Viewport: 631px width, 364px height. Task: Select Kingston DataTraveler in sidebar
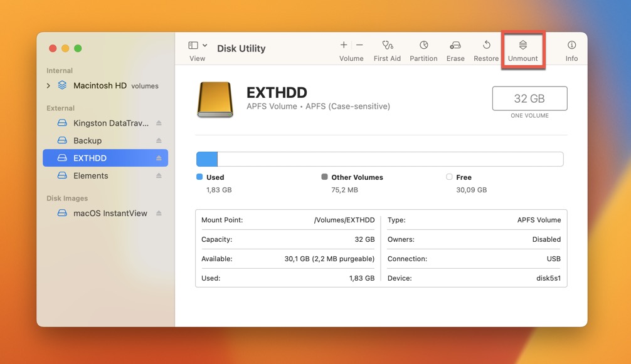click(x=110, y=123)
